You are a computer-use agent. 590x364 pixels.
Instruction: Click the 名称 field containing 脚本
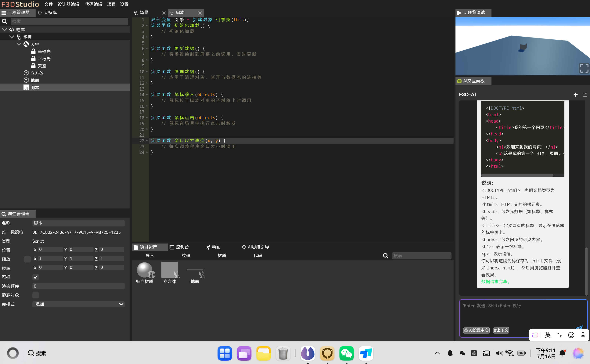pos(78,223)
